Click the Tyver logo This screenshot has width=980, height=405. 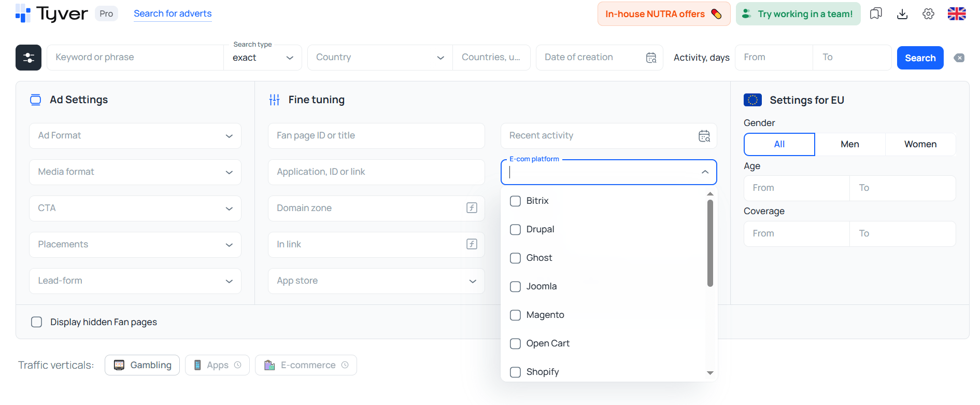click(x=52, y=13)
